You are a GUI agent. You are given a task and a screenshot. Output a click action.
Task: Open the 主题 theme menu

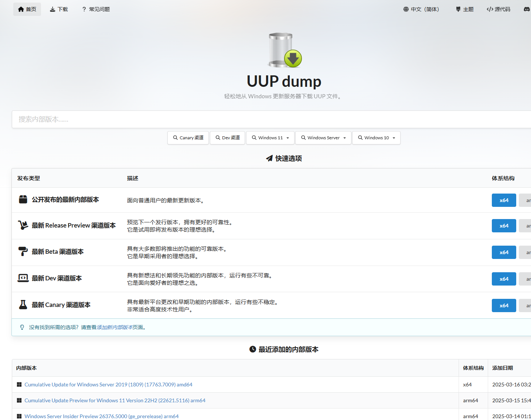pos(465,9)
